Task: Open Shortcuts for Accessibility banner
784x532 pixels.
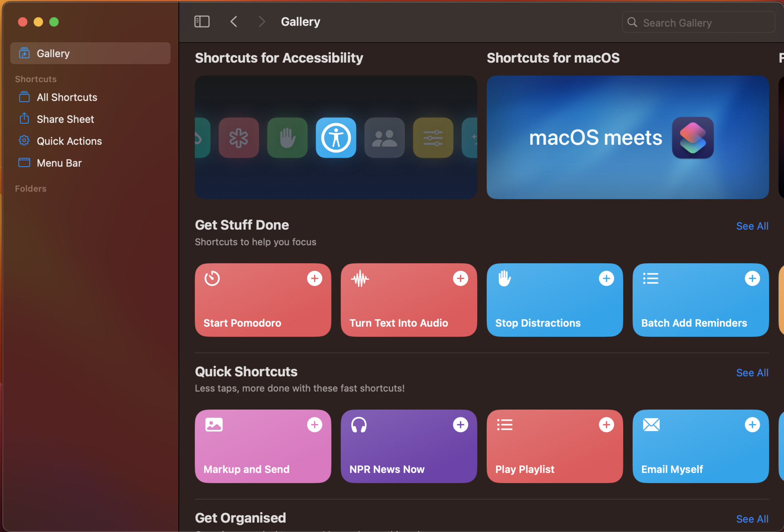Action: pos(336,138)
